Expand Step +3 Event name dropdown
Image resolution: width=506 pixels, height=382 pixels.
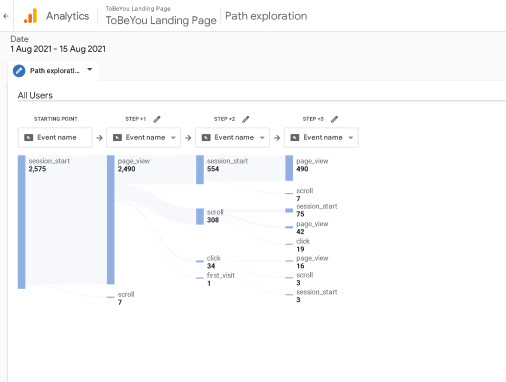351,138
